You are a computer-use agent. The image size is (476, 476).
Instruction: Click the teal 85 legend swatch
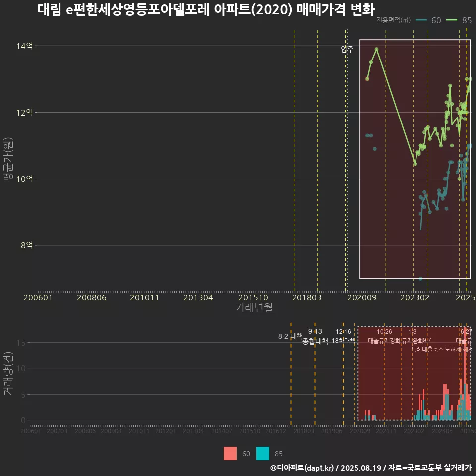click(263, 454)
